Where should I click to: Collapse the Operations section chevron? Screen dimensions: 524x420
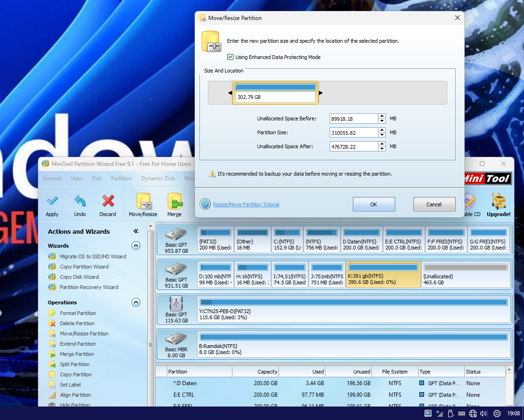[x=136, y=302]
